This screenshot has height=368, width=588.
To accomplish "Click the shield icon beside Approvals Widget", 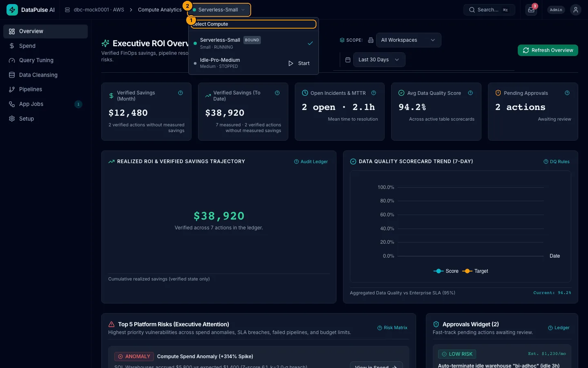I will coord(436,324).
